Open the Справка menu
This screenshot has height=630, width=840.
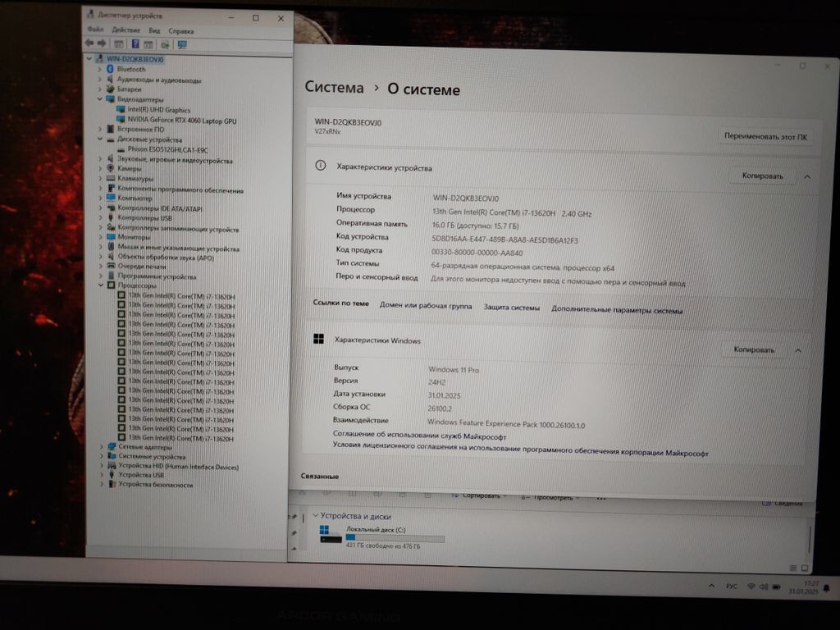click(x=181, y=30)
